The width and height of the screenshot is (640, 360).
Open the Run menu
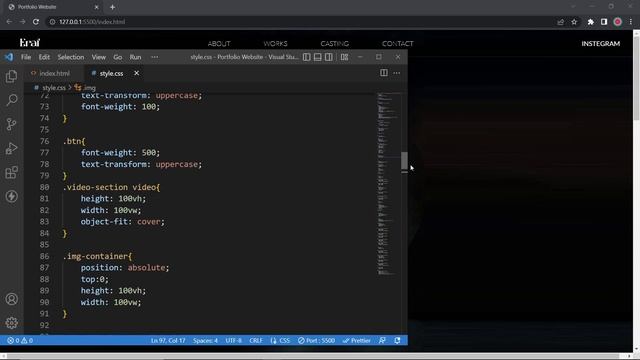(x=136, y=57)
